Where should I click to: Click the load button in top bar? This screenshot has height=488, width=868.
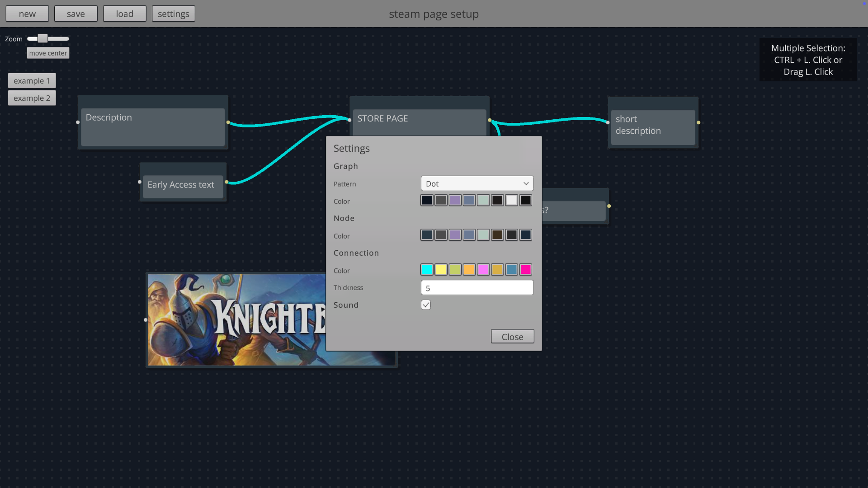pyautogui.click(x=124, y=14)
